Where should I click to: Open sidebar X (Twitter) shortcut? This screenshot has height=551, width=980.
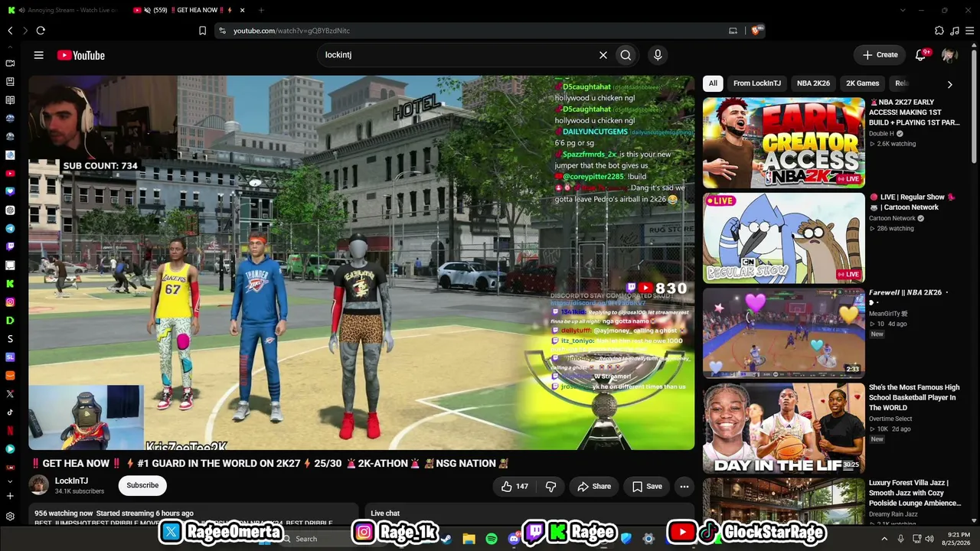pos(10,394)
